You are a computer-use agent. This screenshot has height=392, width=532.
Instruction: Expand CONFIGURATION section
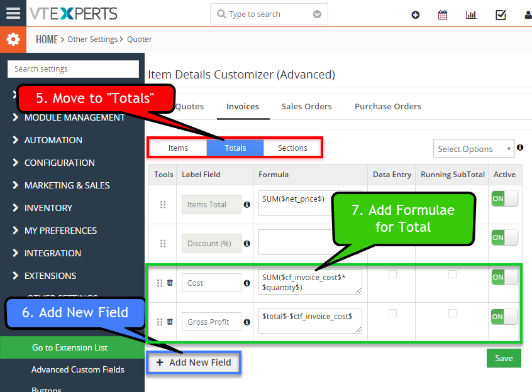(53, 163)
